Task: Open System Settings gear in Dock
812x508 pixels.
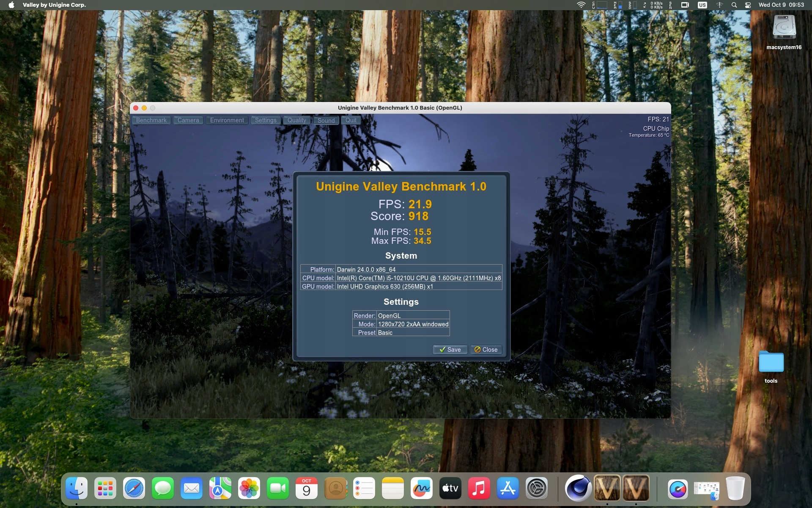Action: click(537, 489)
